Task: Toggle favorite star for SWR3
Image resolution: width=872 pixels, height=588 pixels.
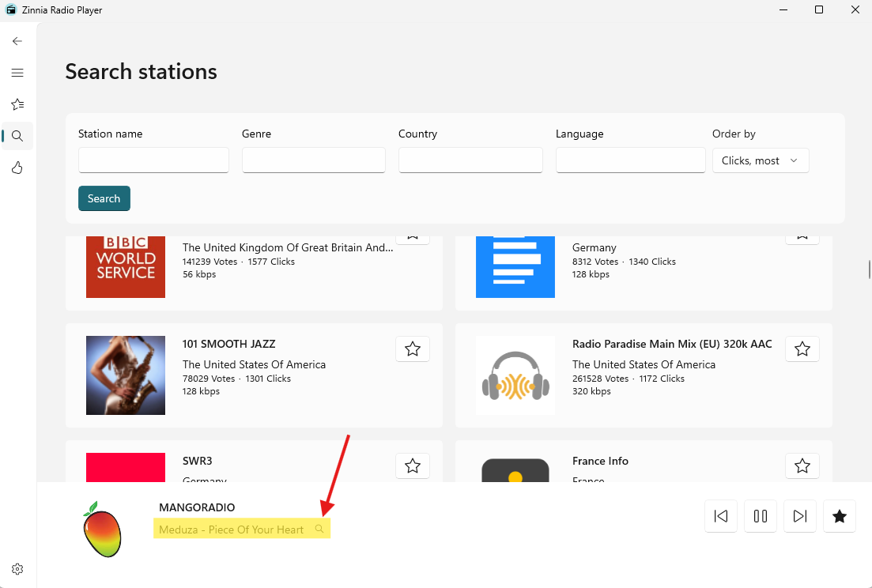Action: point(413,466)
